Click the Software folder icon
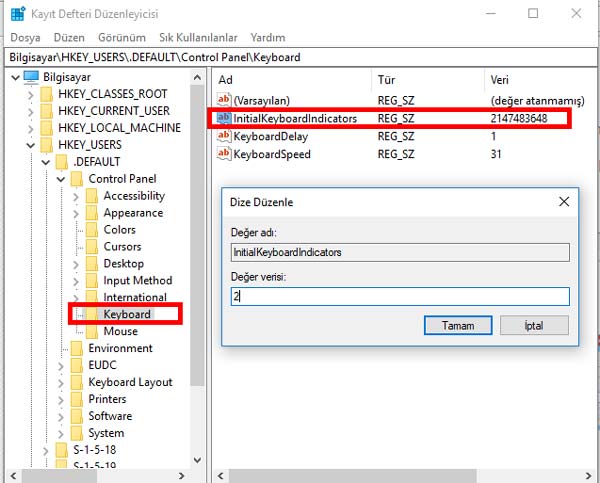 click(77, 416)
